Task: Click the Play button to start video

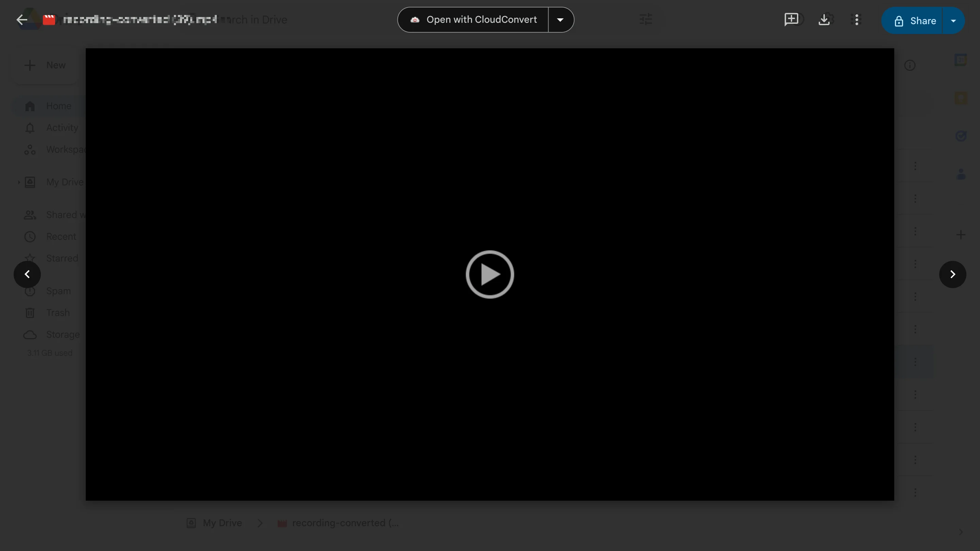Action: (x=490, y=274)
